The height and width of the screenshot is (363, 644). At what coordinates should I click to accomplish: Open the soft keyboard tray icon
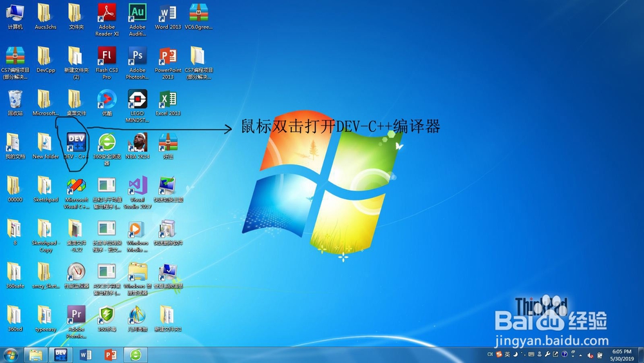coord(531,355)
